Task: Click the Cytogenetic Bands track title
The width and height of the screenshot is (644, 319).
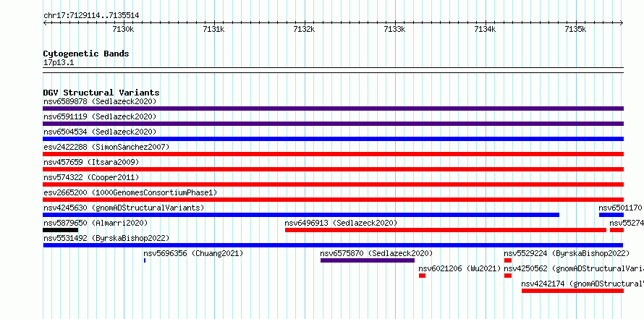Action: tap(86, 54)
